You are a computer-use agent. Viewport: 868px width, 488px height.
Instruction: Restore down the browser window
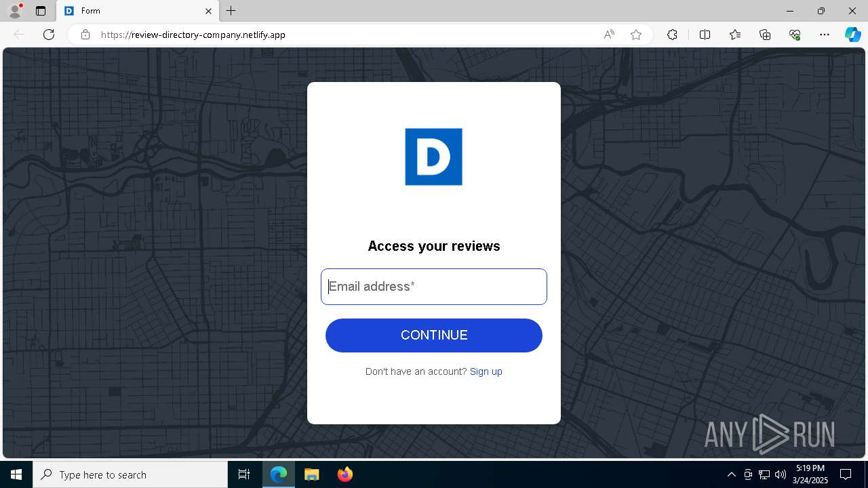pyautogui.click(x=821, y=11)
